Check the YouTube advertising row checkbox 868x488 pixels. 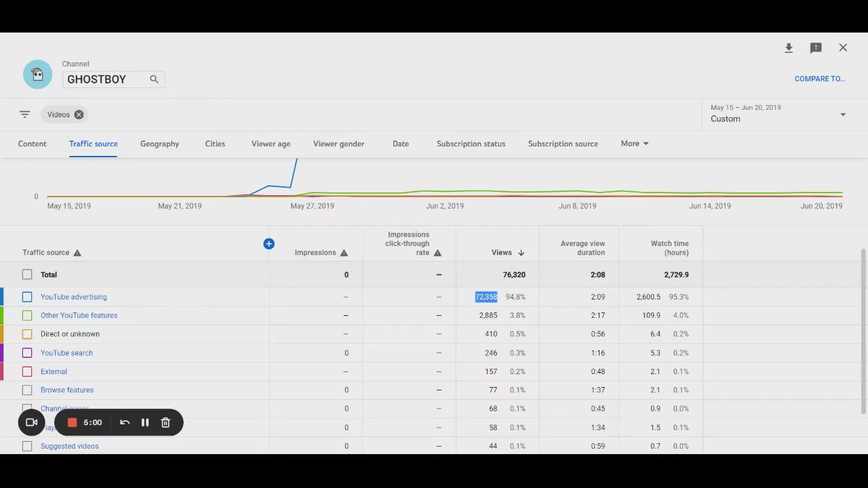click(x=27, y=297)
